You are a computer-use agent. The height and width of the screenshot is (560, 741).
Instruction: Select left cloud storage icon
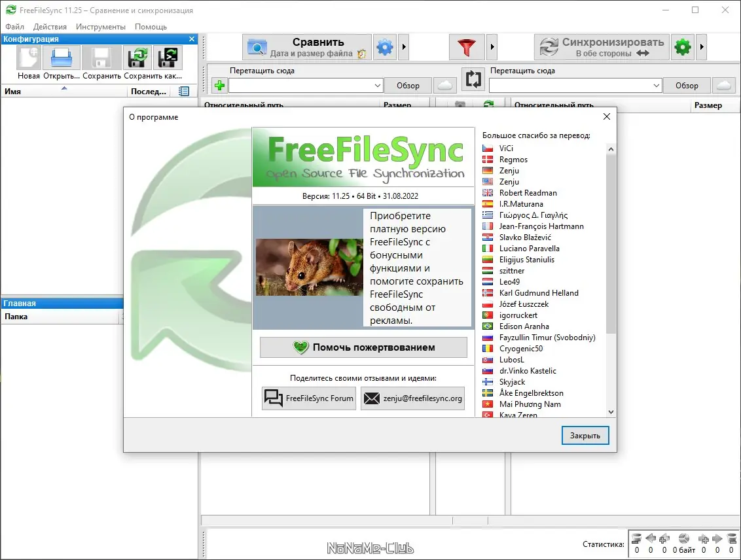point(444,86)
